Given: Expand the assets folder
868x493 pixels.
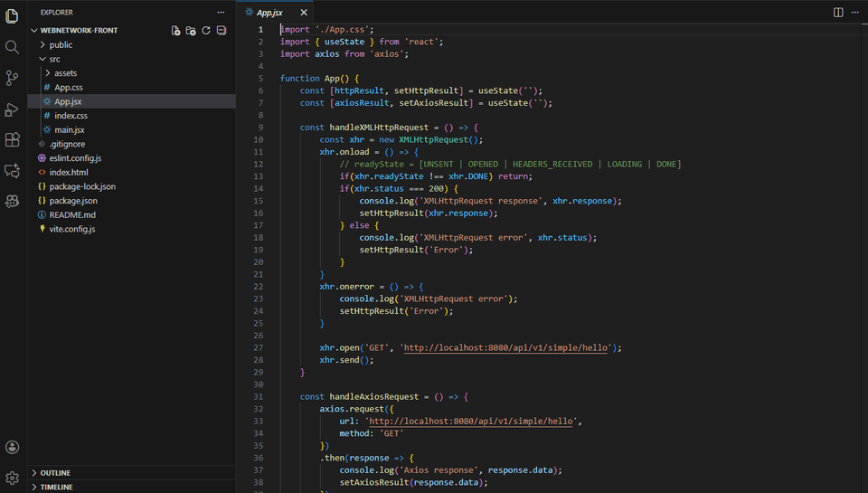Looking at the screenshot, I should (65, 73).
